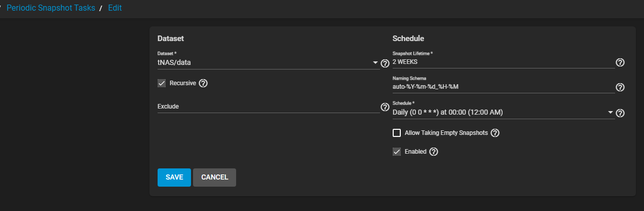This screenshot has width=644, height=211.
Task: Save the snapshot task
Action: (174, 178)
